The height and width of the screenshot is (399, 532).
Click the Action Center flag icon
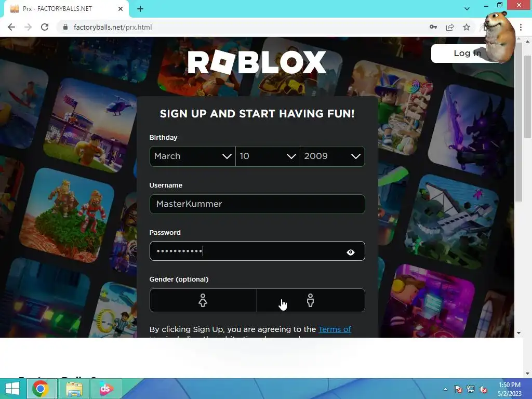point(458,389)
